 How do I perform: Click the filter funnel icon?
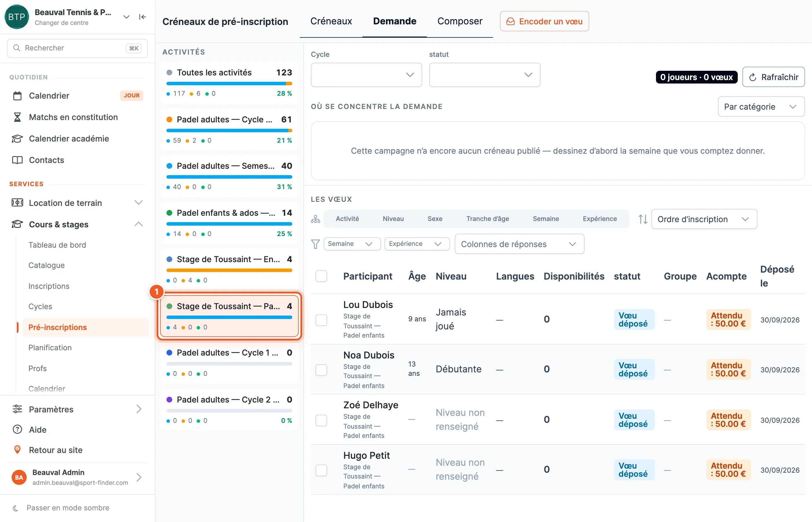click(x=315, y=244)
